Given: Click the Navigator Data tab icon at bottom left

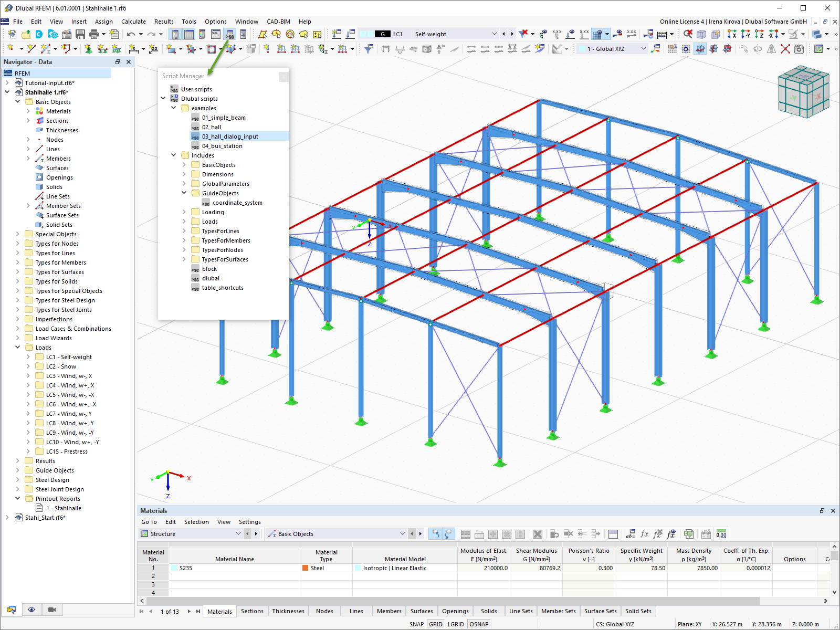Looking at the screenshot, I should click(12, 610).
